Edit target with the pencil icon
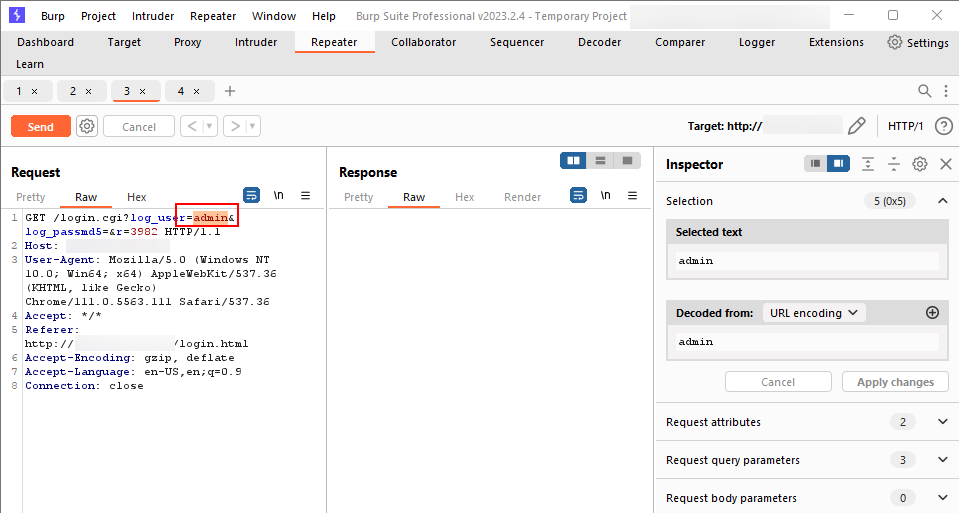The width and height of the screenshot is (959, 513). coord(856,126)
